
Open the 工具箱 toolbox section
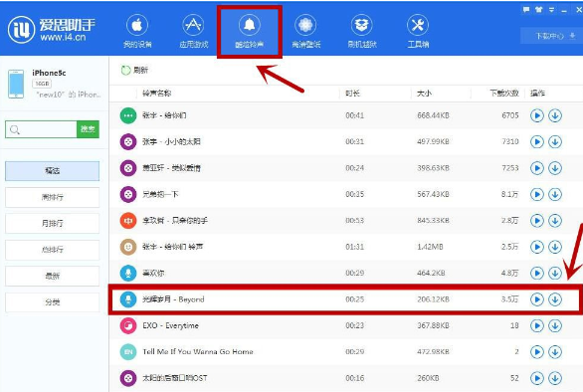coord(418,32)
